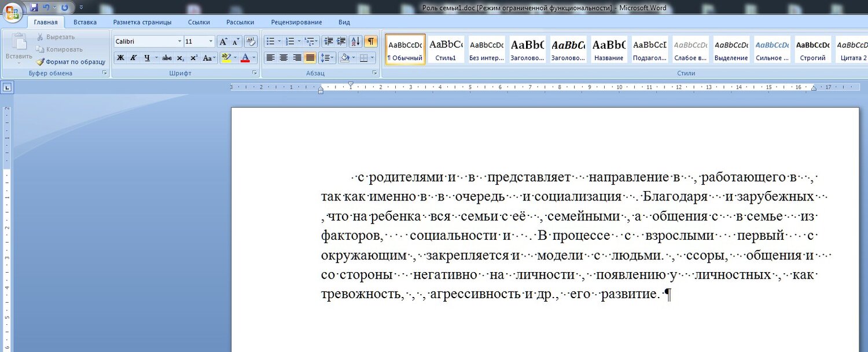Click the multilevel list icon
Viewport: 868px width, 352px height.
310,42
